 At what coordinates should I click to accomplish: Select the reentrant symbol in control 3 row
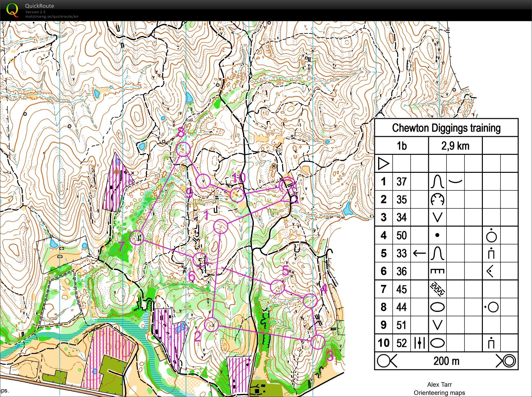(438, 217)
